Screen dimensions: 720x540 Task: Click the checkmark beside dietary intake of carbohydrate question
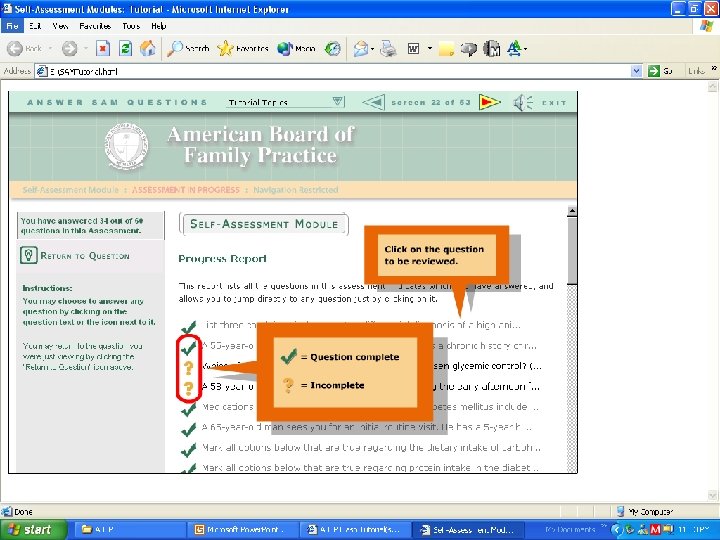pos(189,450)
